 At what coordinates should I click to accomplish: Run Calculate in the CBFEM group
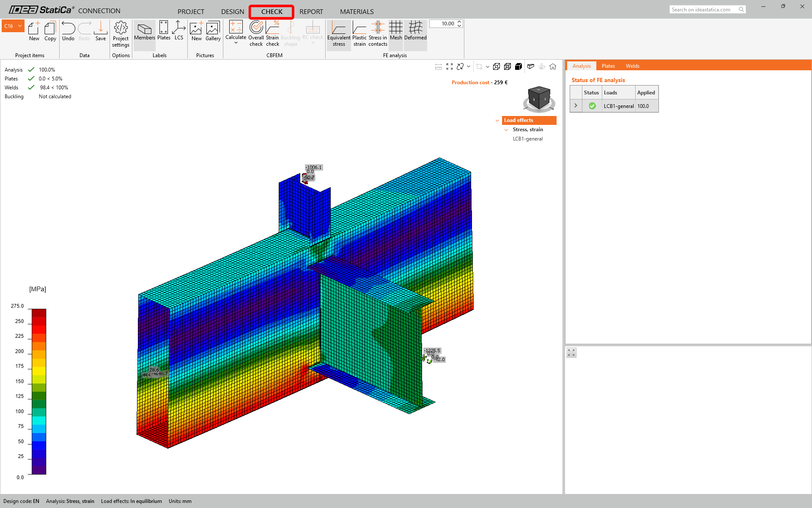236,32
